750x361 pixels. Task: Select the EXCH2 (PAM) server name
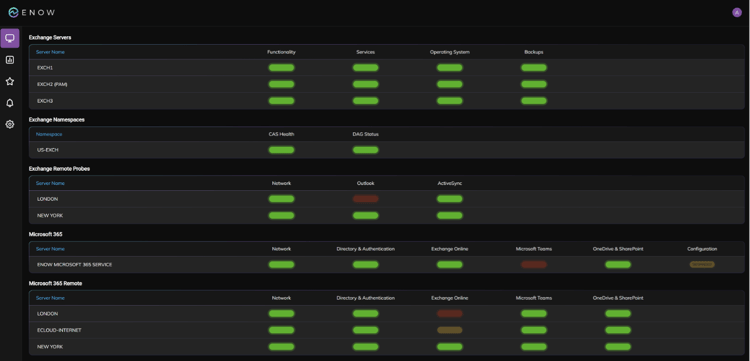(52, 84)
